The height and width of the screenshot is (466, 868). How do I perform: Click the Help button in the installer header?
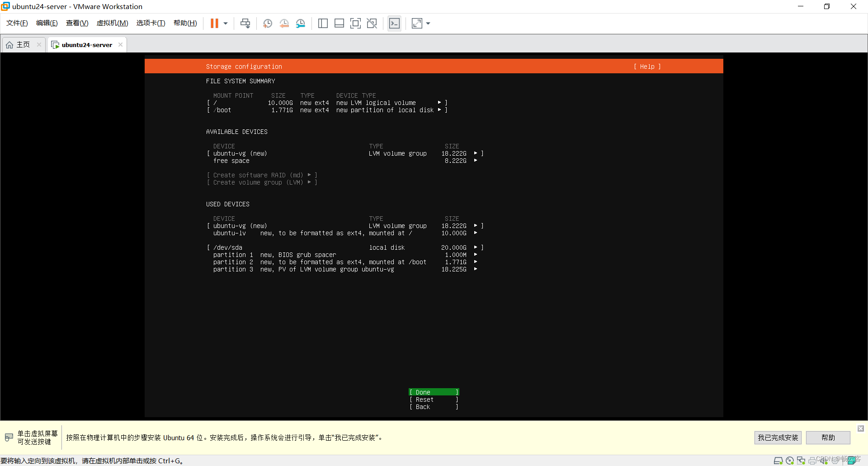click(647, 67)
